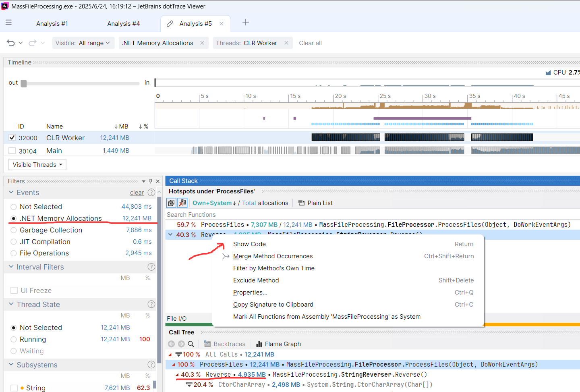The width and height of the screenshot is (580, 392).
Task: Add a new analysis tab with plus
Action: tap(245, 23)
